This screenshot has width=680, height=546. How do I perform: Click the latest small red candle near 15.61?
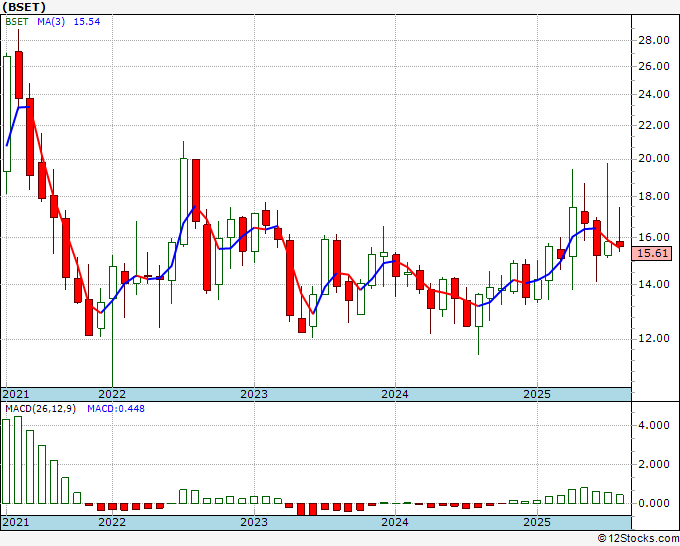(x=620, y=244)
